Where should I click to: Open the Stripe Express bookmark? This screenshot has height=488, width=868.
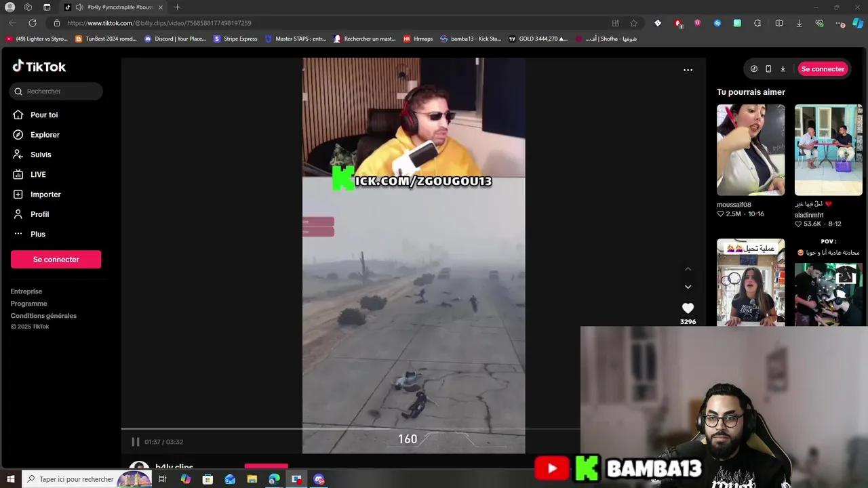coord(235,39)
